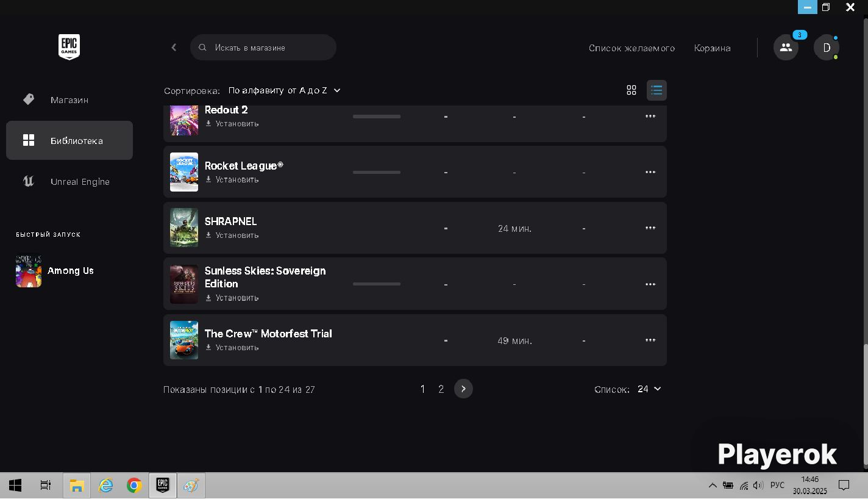Screen dimensions: 868x499
Task: Open more options for Redout 2
Action: click(650, 116)
